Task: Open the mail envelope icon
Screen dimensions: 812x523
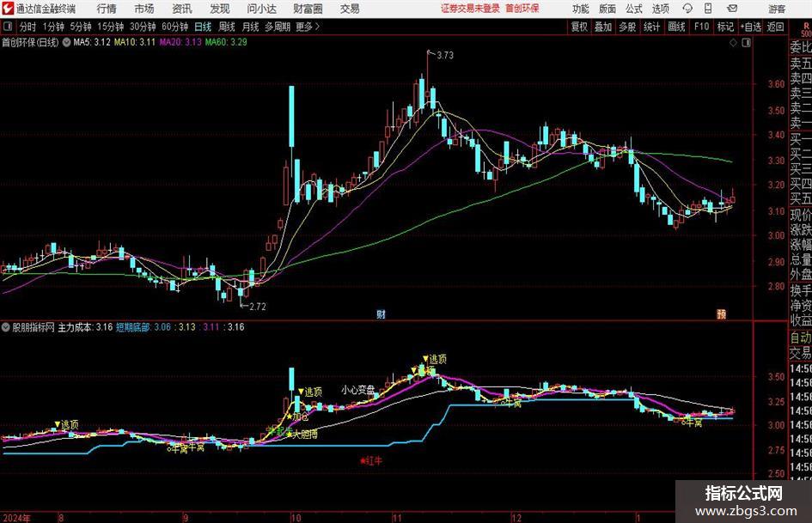Action: point(732,9)
